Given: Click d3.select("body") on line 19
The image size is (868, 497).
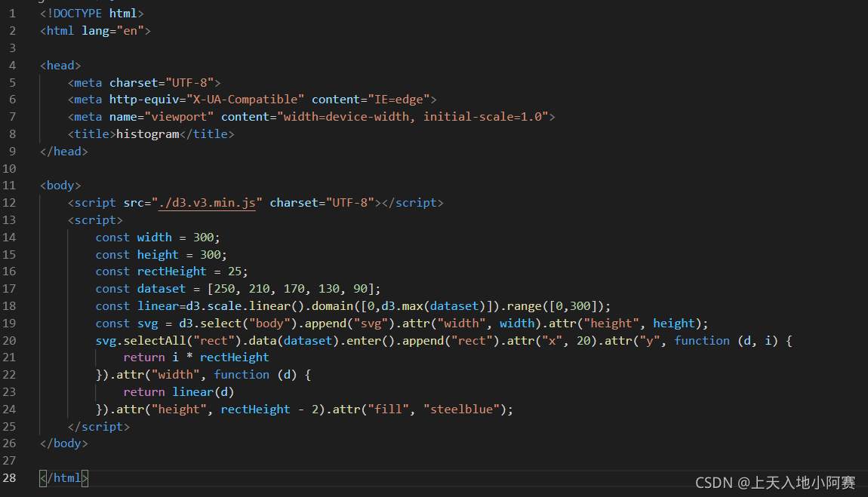Looking at the screenshot, I should [x=238, y=324].
